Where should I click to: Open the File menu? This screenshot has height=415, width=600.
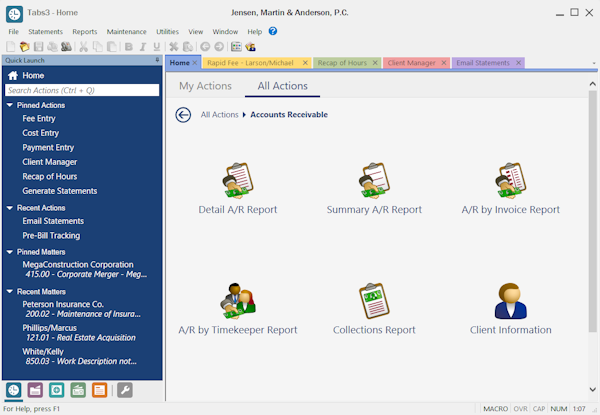point(13,32)
